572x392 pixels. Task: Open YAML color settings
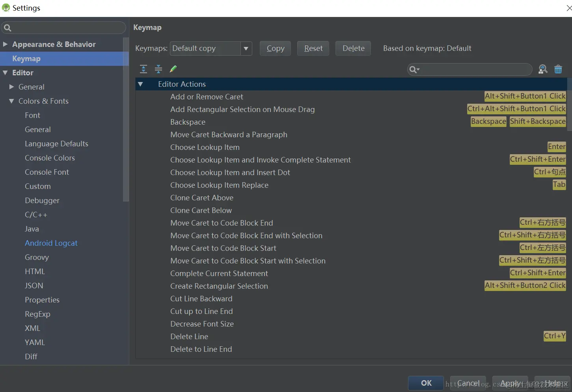tap(35, 342)
